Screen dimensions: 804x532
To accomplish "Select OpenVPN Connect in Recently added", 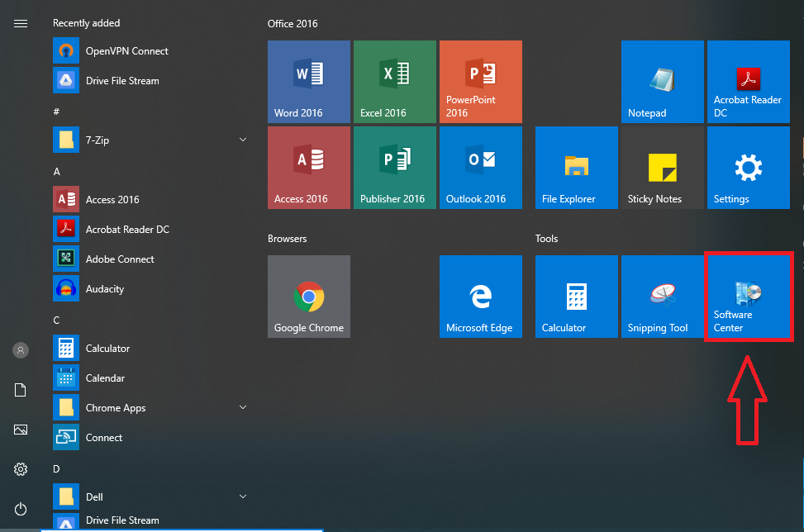I will click(x=126, y=51).
